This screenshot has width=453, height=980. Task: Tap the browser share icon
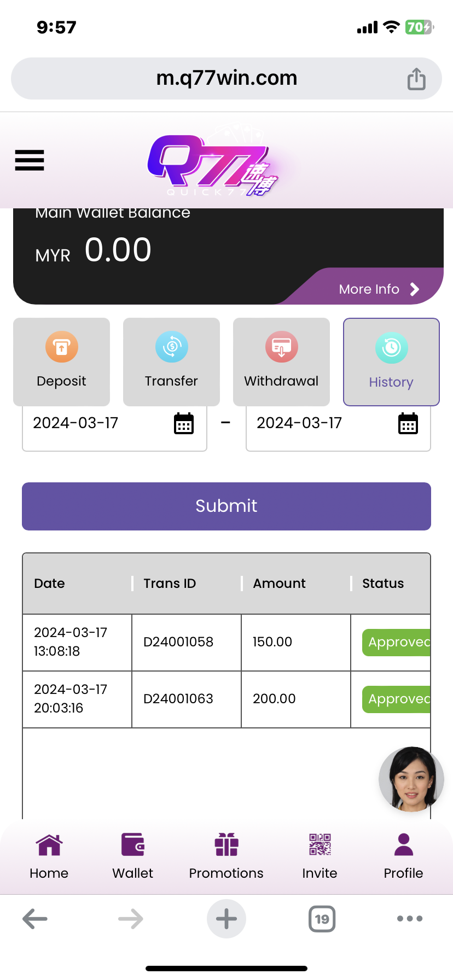click(x=416, y=79)
